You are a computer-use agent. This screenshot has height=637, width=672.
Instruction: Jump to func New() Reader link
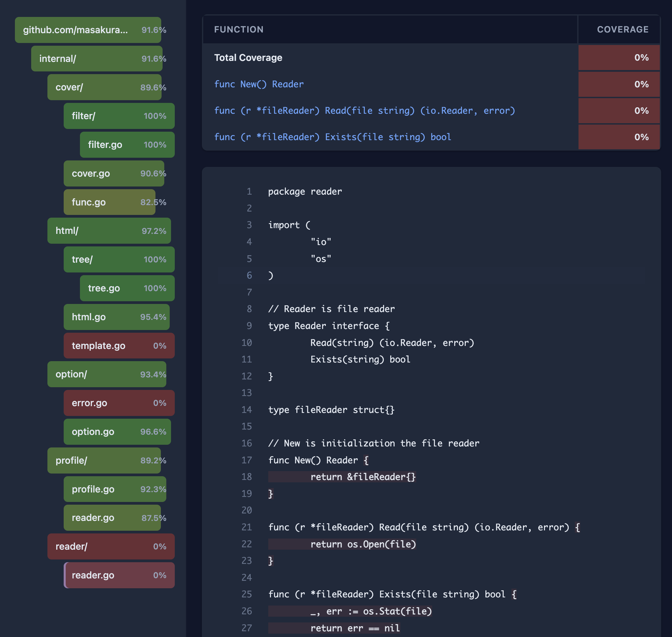point(258,84)
